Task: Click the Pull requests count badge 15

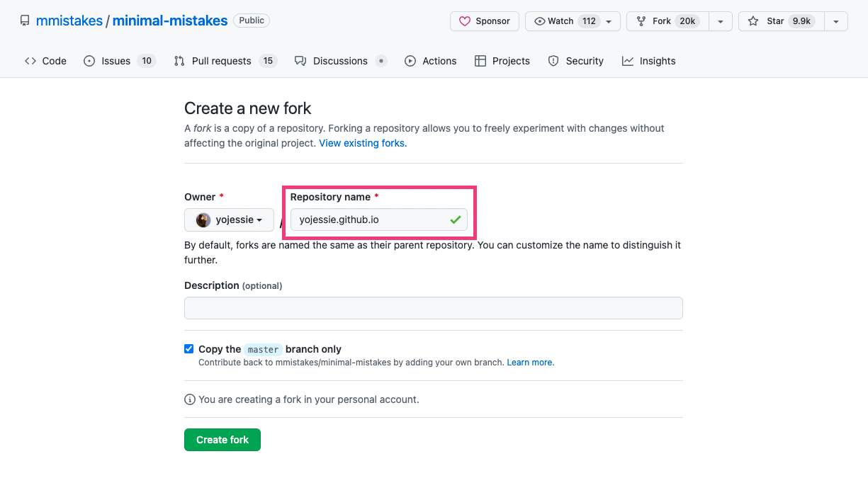Action: (x=267, y=61)
